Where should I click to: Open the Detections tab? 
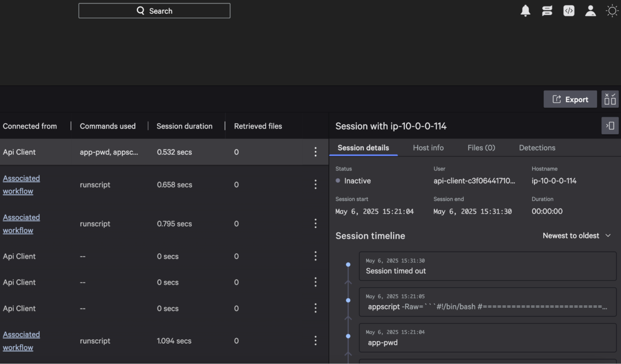(x=537, y=148)
